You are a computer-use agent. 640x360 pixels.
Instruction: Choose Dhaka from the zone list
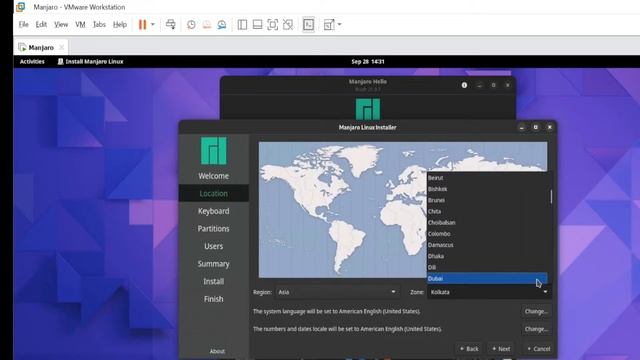(487, 256)
